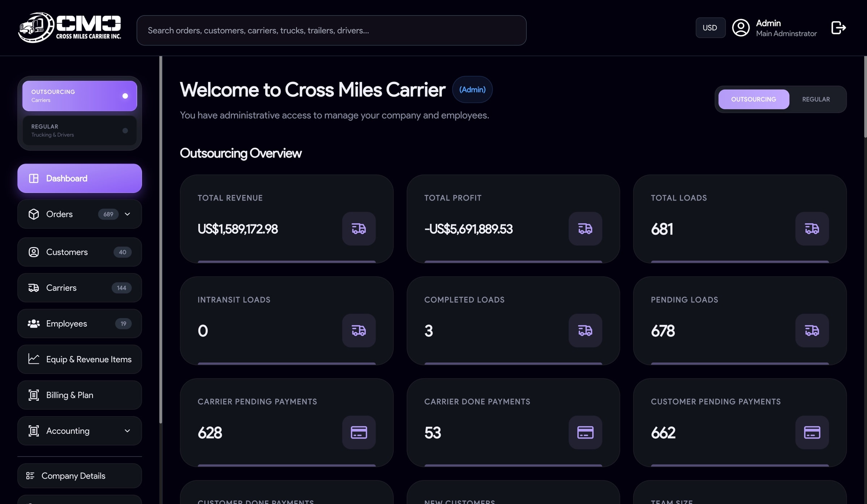Click the 628 carrier pending payments value
867x504 pixels.
[210, 433]
